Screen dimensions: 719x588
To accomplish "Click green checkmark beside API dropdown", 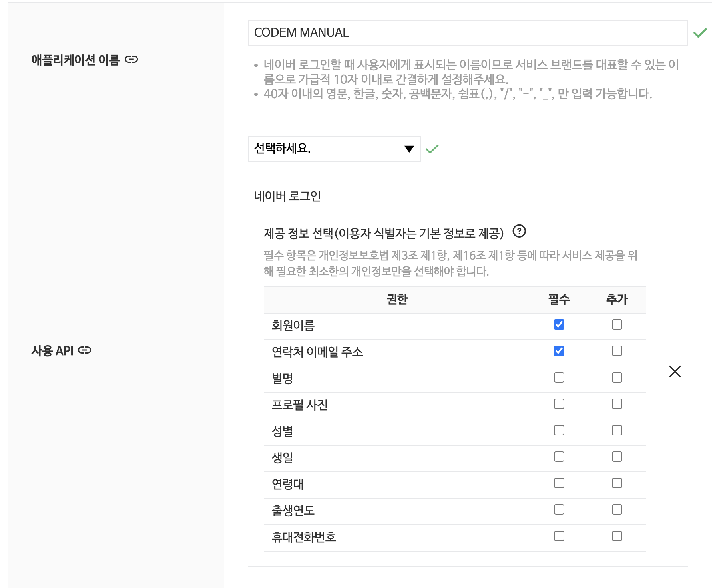I will 432,149.
